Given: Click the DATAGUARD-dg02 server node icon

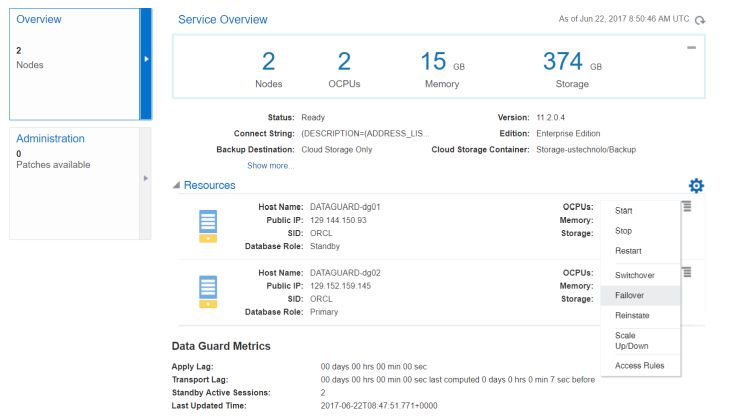Looking at the screenshot, I should (x=208, y=292).
